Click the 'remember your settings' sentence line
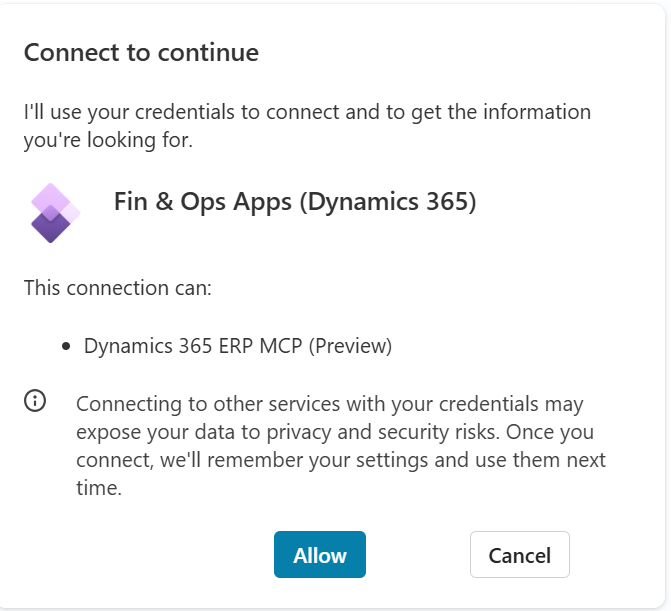671x611 pixels. tap(340, 461)
